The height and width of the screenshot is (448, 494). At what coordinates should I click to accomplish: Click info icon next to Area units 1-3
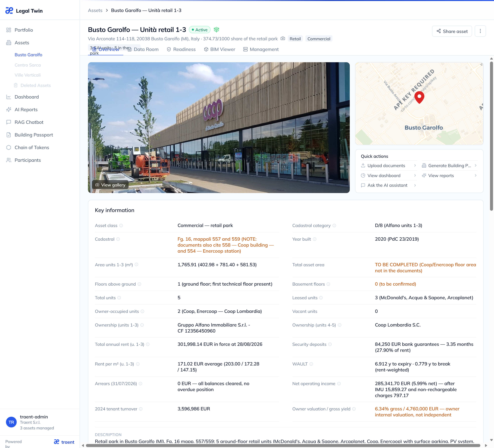click(136, 265)
